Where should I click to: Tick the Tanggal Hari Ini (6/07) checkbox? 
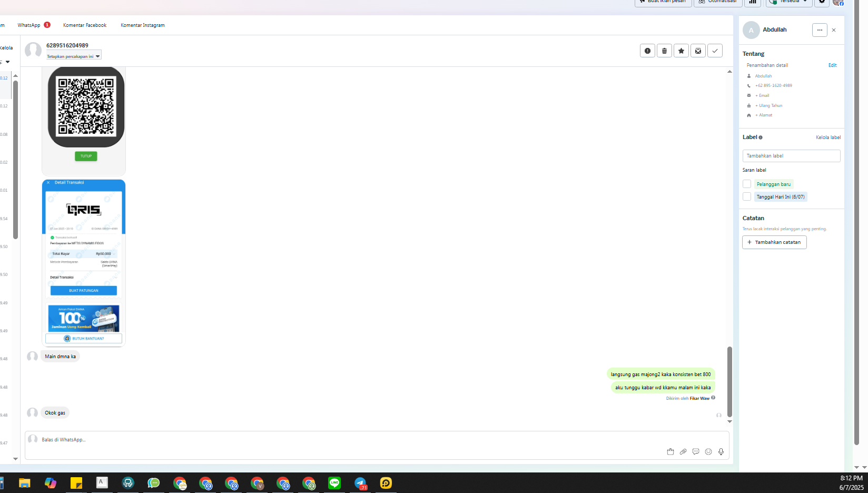(x=747, y=196)
